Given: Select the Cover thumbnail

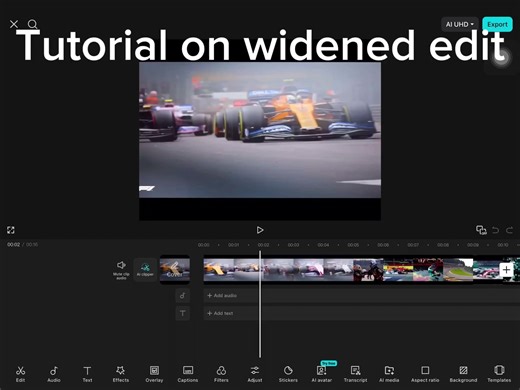Looking at the screenshot, I should [175, 269].
